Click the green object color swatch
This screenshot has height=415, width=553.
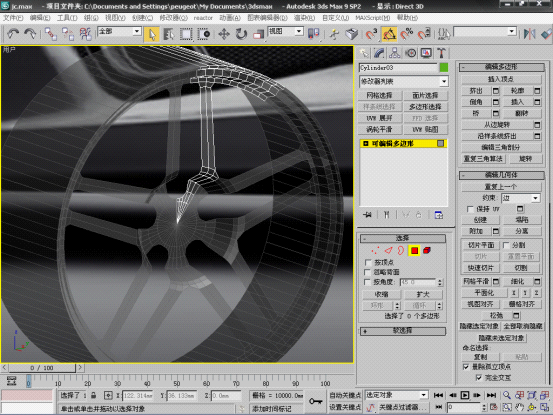tap(444, 67)
